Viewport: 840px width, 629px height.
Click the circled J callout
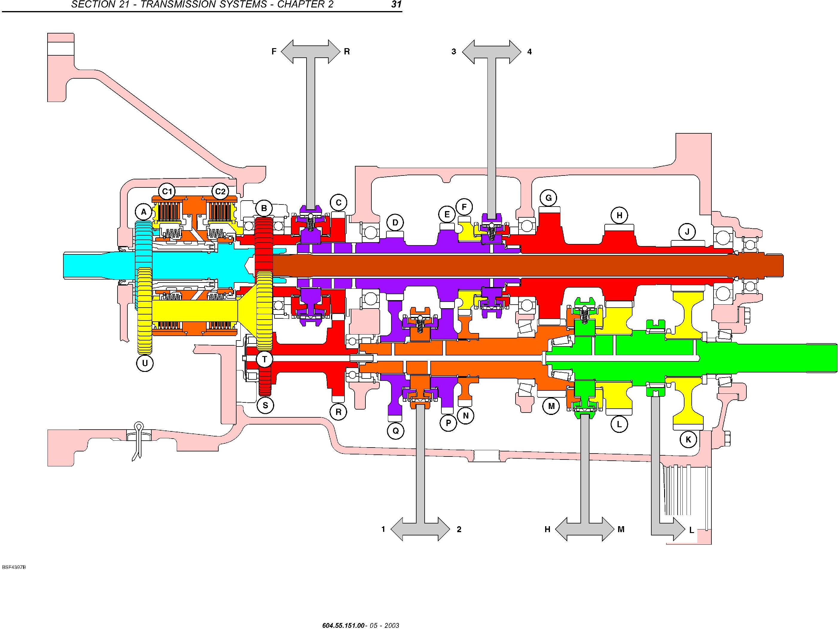687,231
